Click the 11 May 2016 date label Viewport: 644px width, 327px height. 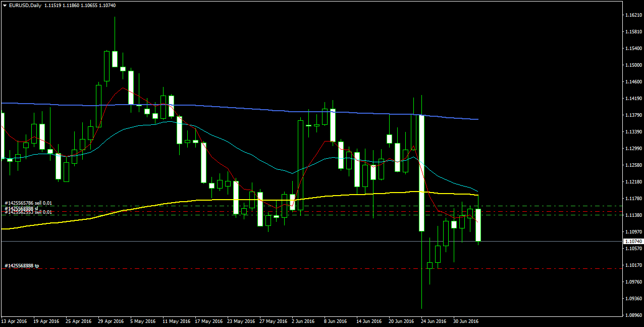coord(176,321)
